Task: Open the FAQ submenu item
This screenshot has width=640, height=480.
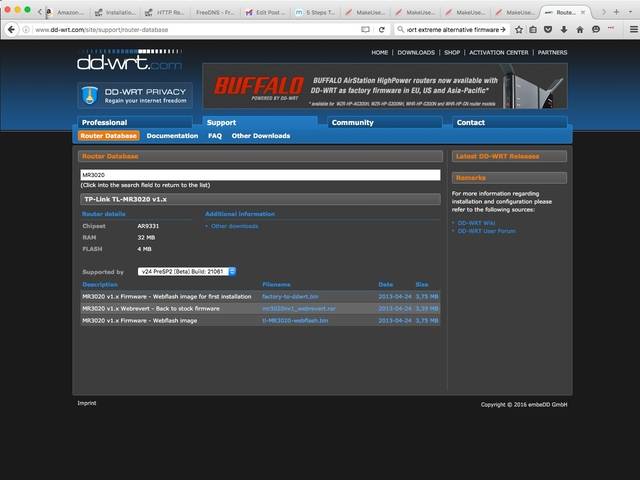Action: pyautogui.click(x=215, y=136)
